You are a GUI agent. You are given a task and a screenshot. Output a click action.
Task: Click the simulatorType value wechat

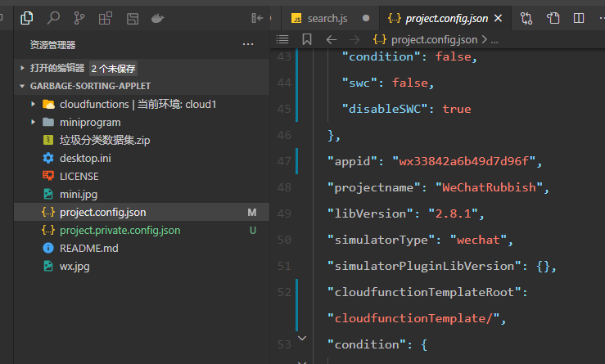coord(478,240)
